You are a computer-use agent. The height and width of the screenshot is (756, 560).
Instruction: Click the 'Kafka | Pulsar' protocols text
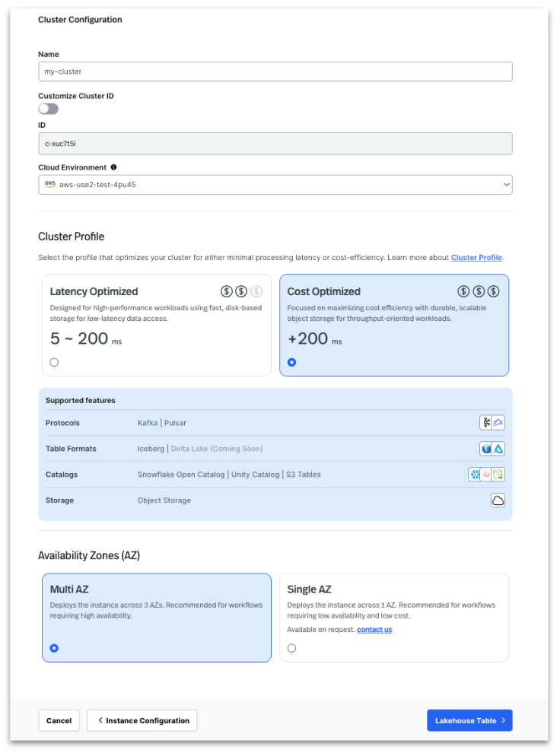(x=161, y=423)
